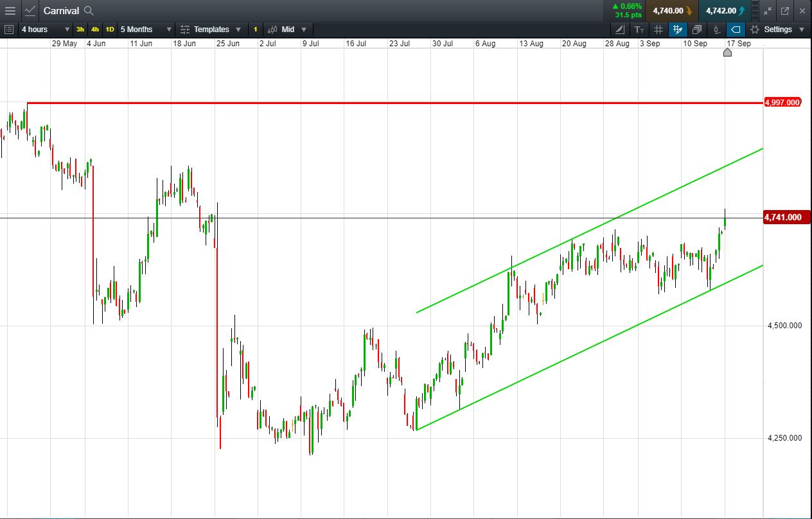Collapse chart with inward arrows icon
Screen dimensions: 812x519
[x=768, y=11]
